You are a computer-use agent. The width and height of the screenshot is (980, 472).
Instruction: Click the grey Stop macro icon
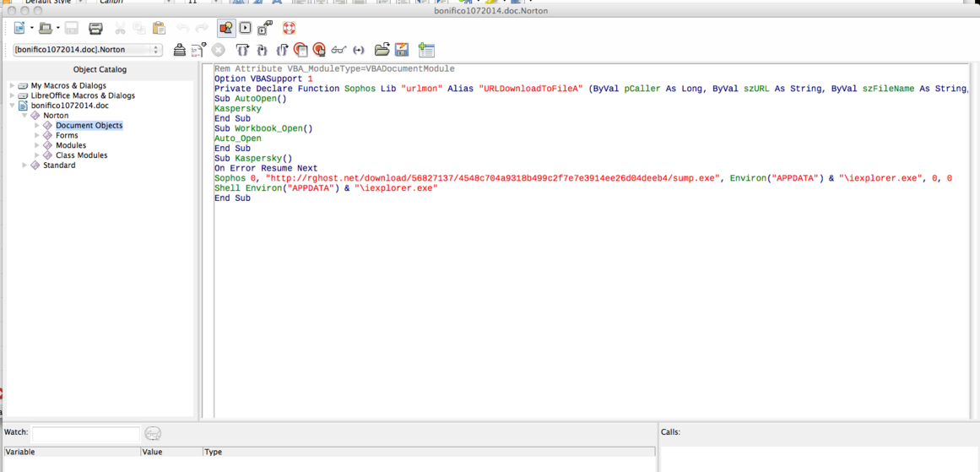(x=218, y=50)
